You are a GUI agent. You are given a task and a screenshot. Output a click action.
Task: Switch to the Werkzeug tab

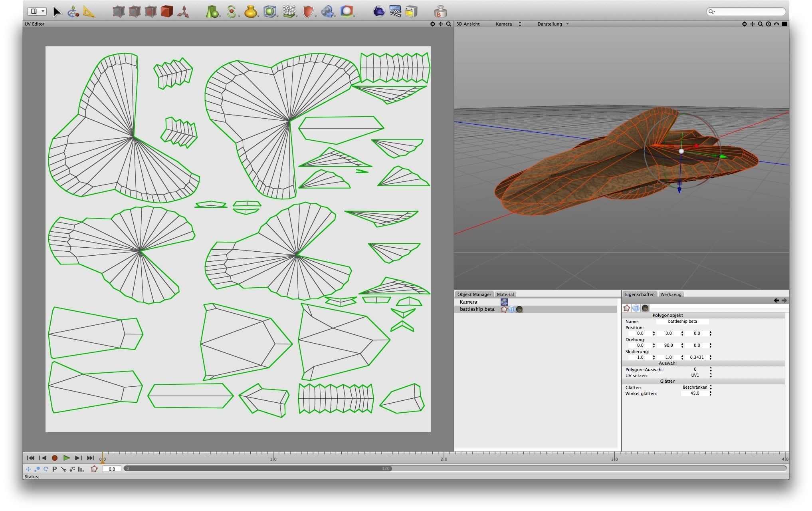pyautogui.click(x=670, y=294)
